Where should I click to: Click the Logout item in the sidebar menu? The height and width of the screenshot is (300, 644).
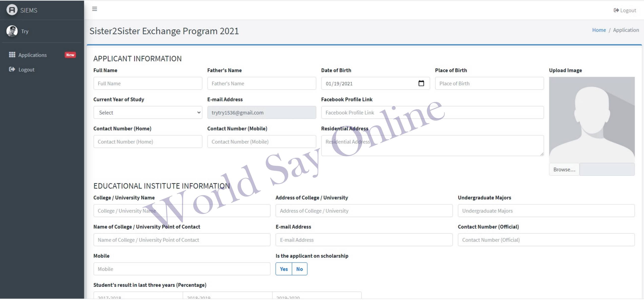pyautogui.click(x=26, y=70)
